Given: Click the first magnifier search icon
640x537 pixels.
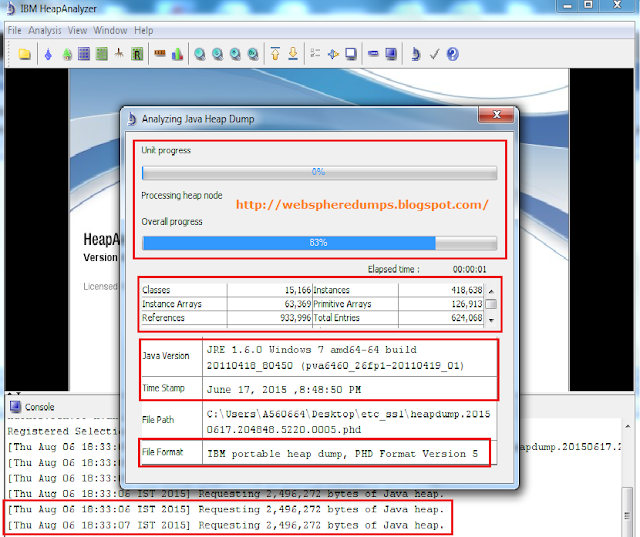Looking at the screenshot, I should [x=200, y=54].
